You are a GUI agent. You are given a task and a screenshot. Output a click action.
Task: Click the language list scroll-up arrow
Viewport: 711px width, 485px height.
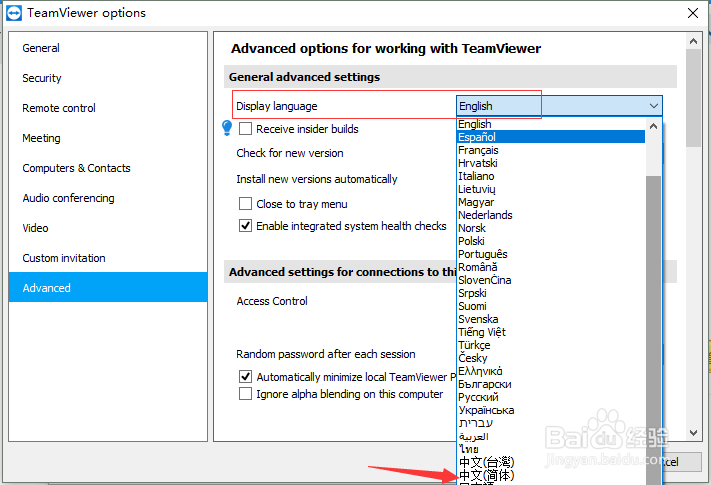coord(653,126)
